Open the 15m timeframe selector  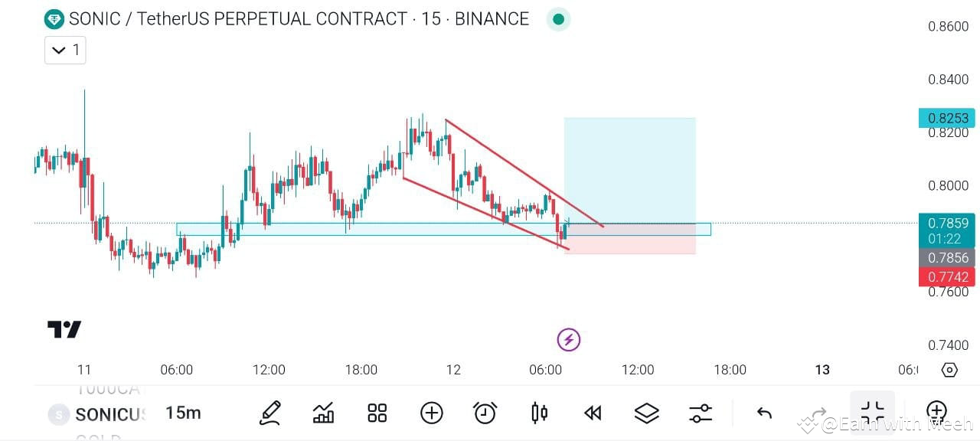tap(183, 413)
